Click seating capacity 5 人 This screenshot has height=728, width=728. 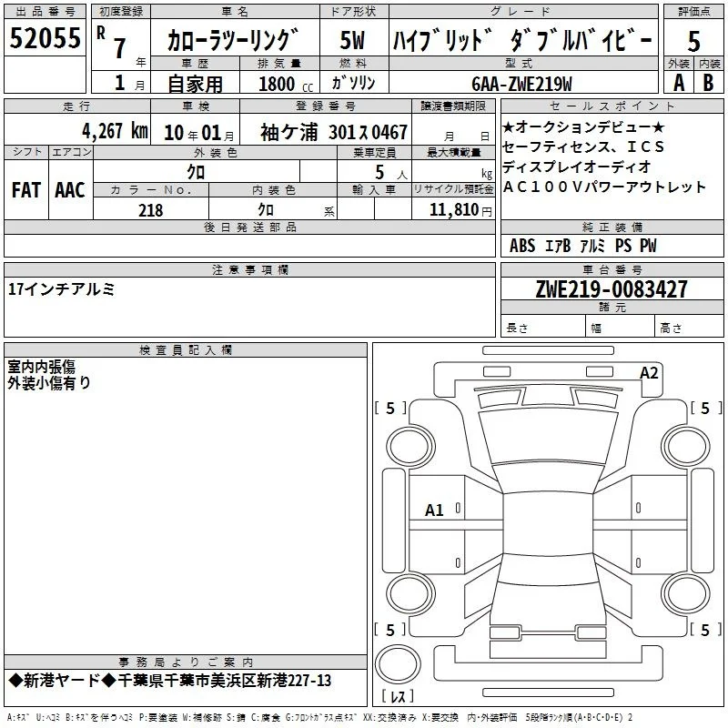[x=391, y=172]
